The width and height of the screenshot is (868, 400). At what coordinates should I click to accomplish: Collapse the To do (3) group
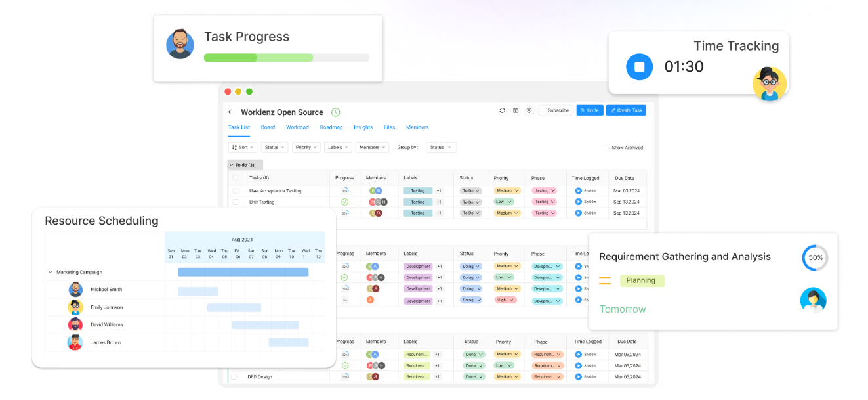click(x=245, y=165)
